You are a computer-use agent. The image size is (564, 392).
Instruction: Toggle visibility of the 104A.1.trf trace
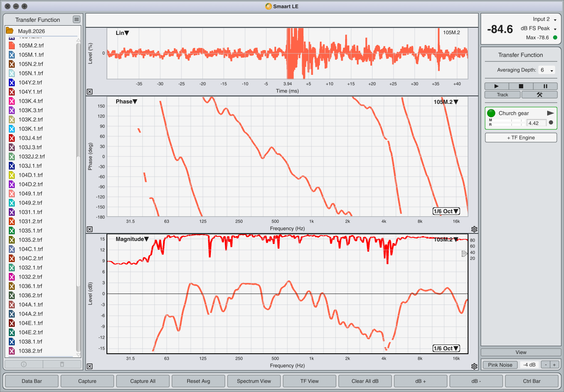point(12,305)
